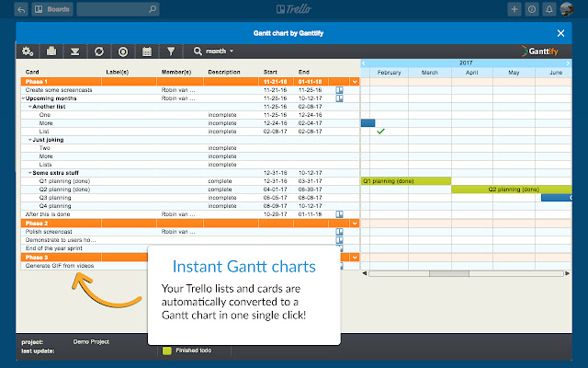Click the download/export icon in toolbar
Image resolution: width=588 pixels, height=368 pixels.
click(76, 51)
